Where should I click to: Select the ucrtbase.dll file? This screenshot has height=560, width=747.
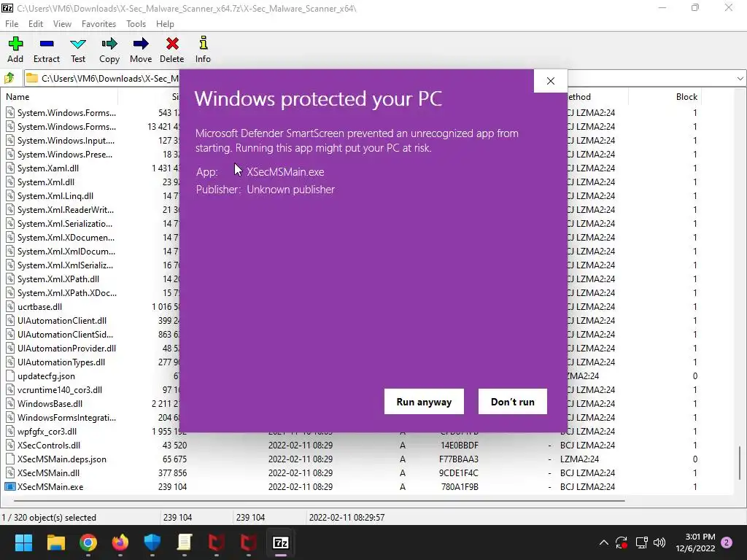point(39,307)
